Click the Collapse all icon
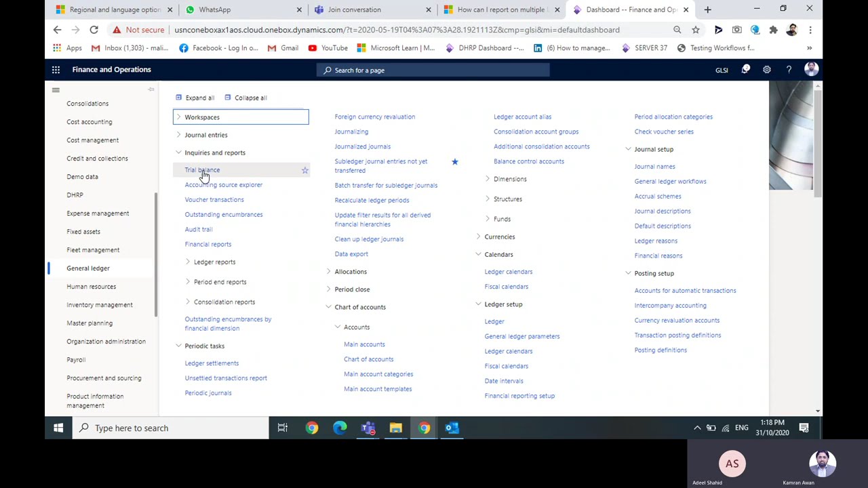This screenshot has height=488, width=868. 228,98
